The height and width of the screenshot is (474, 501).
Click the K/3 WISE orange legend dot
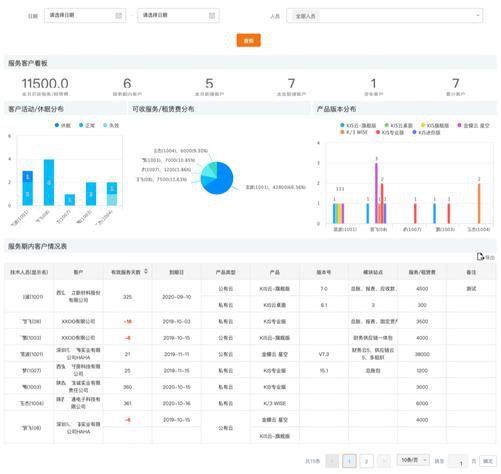[x=342, y=132]
